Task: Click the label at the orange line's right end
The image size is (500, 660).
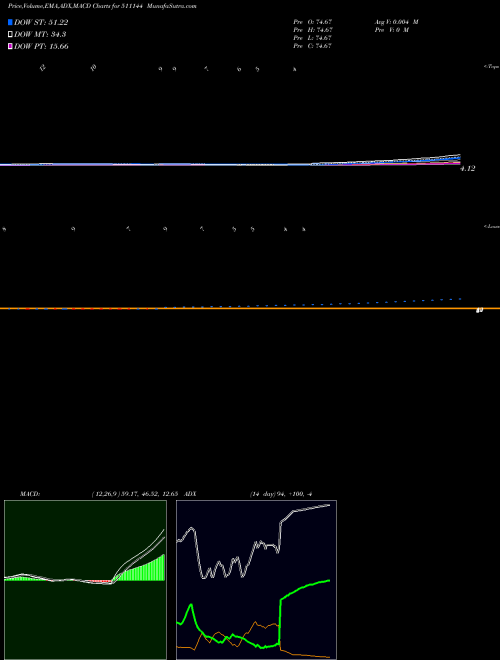Action: pyautogui.click(x=479, y=310)
